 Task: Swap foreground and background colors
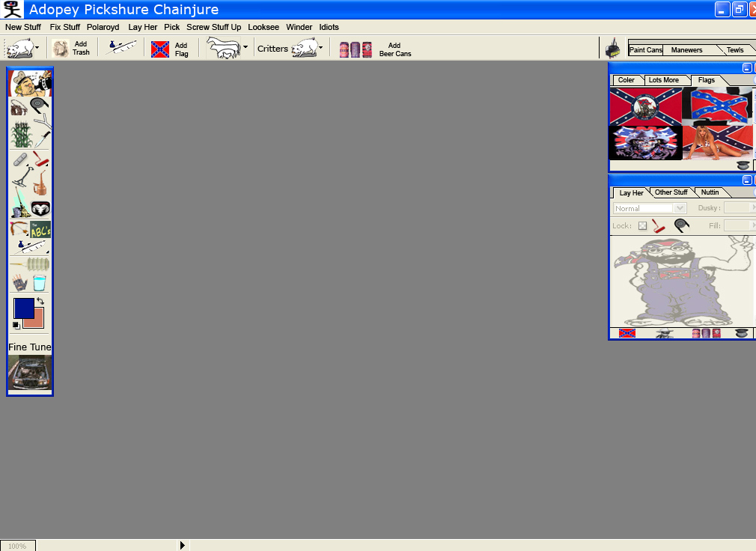pyautogui.click(x=40, y=301)
